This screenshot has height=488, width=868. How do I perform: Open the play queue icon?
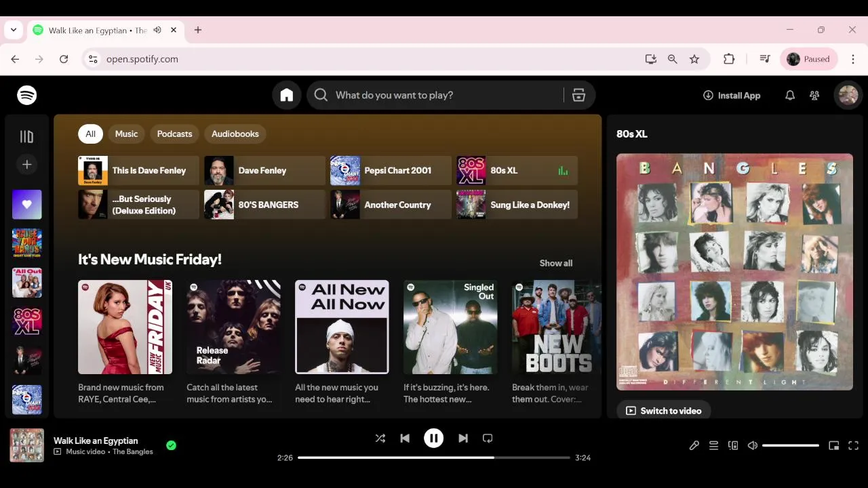coord(713,445)
